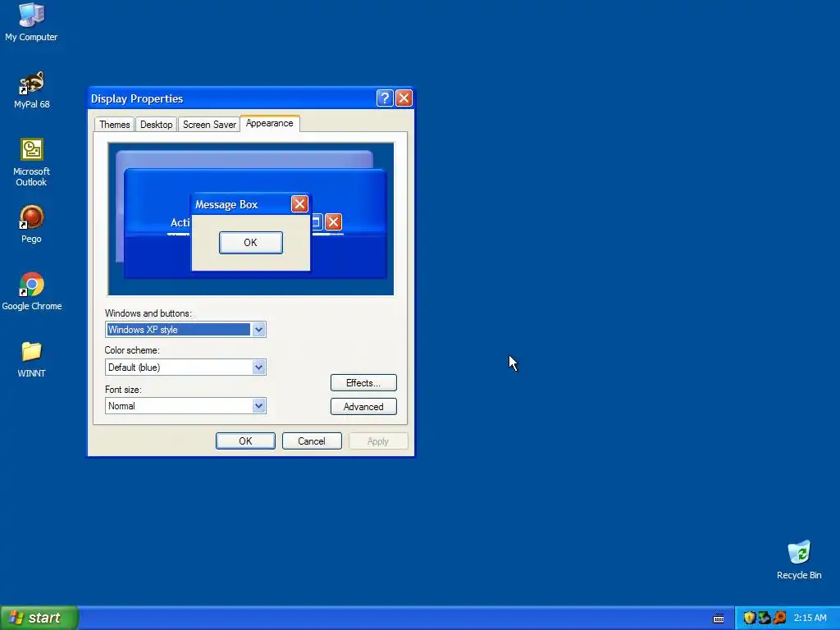Select the Recycle Bin icon
This screenshot has height=630, width=840.
click(799, 559)
